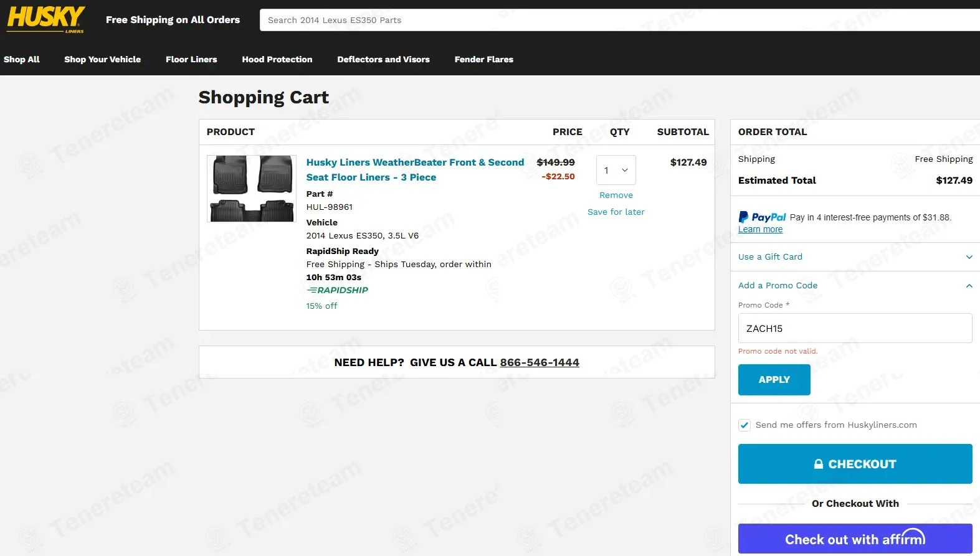Click the 'Free Shipping on All Orders' banner text
The width and height of the screenshot is (980, 556).
point(173,20)
